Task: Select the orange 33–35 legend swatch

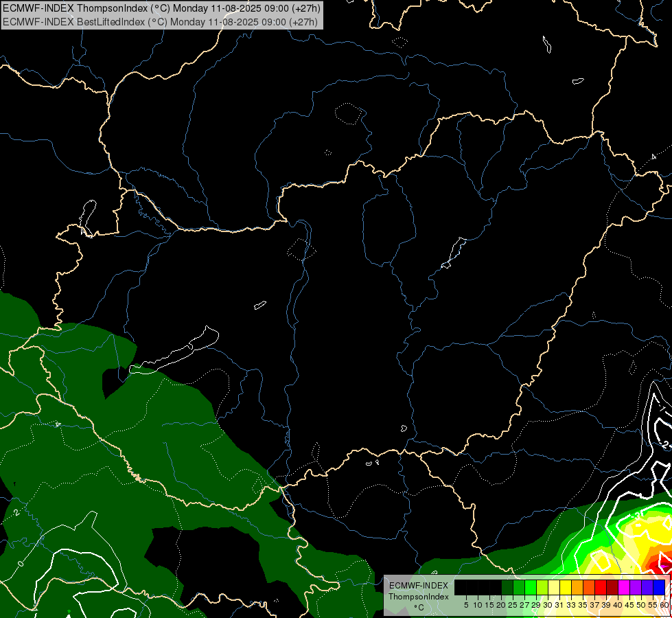Action: coord(577,587)
